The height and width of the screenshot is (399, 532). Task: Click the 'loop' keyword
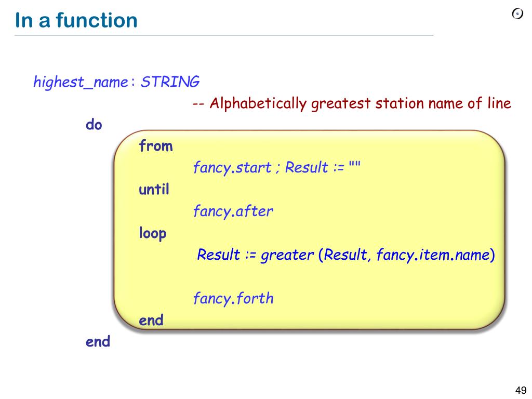(x=153, y=233)
